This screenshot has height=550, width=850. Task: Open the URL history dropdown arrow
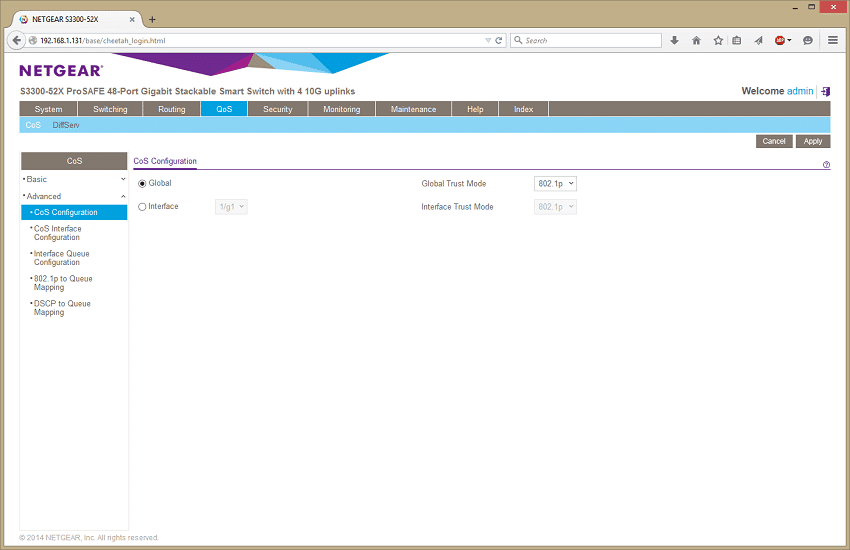pos(488,40)
